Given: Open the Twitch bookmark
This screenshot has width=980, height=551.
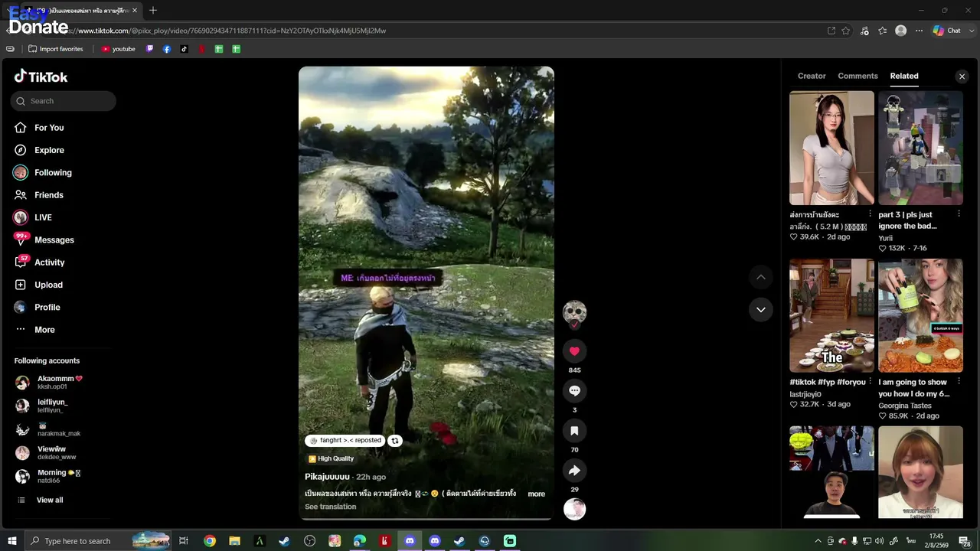Looking at the screenshot, I should point(149,49).
